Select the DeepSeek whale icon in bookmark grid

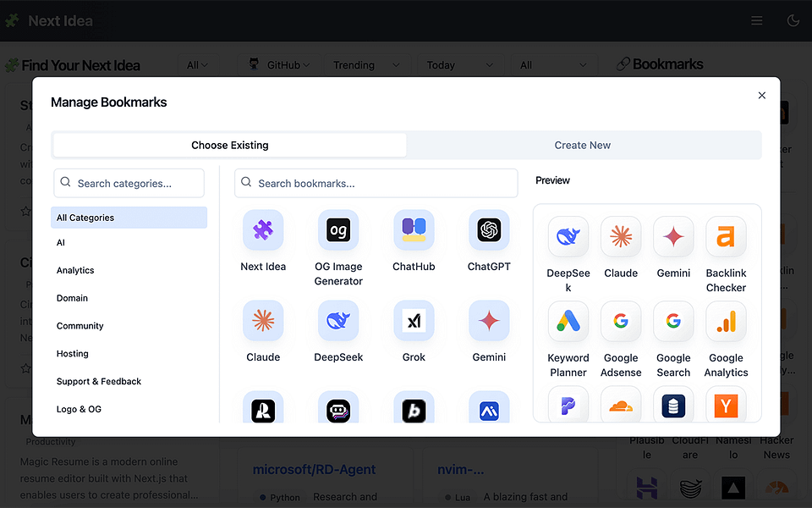(338, 320)
